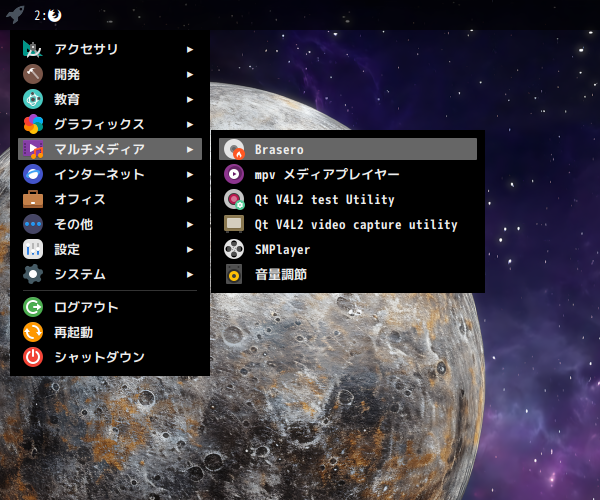The height and width of the screenshot is (500, 600).
Task: Expand the 教育 submenu arrow
Action: coord(190,99)
